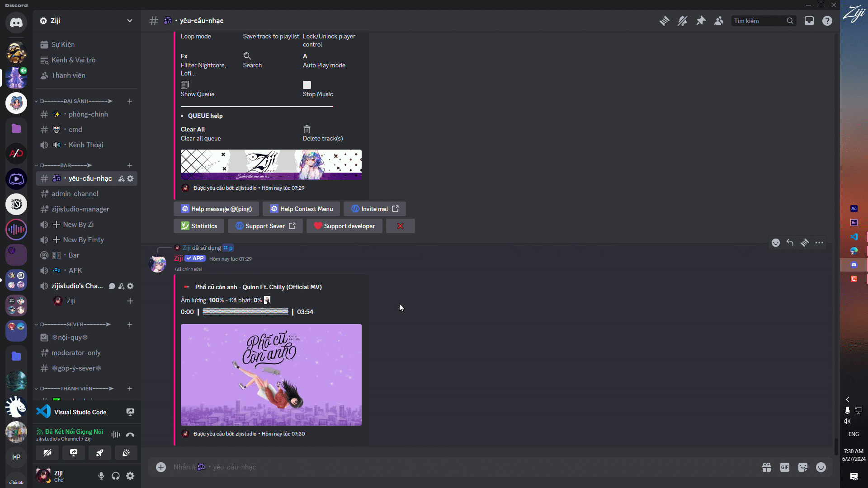Click the search field Tìm kiếm
868x488 pixels.
763,21
